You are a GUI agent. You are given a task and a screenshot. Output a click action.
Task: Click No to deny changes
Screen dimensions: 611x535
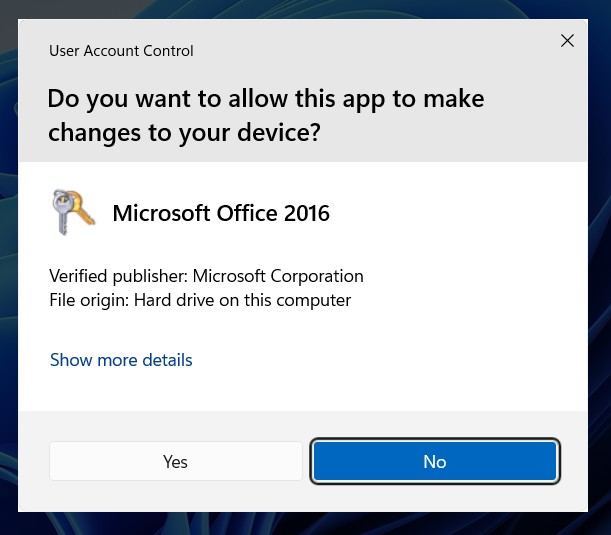tap(435, 461)
